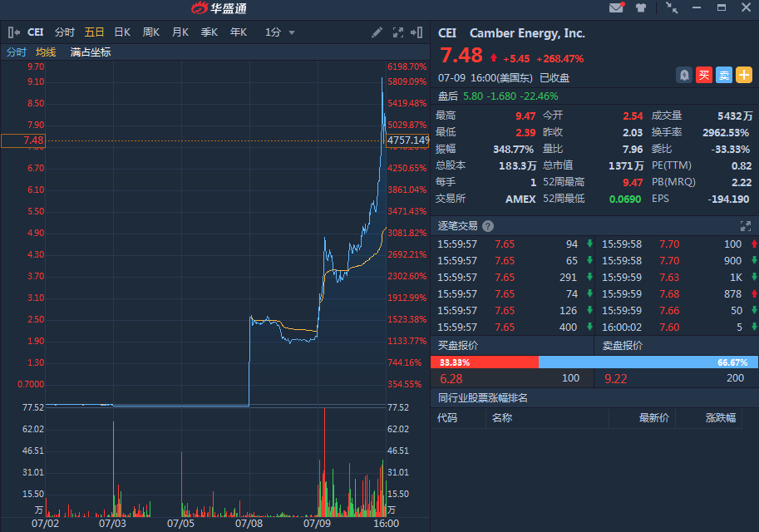Click the 7.48 price marker on axis
The width and height of the screenshot is (759, 532).
(x=23, y=140)
